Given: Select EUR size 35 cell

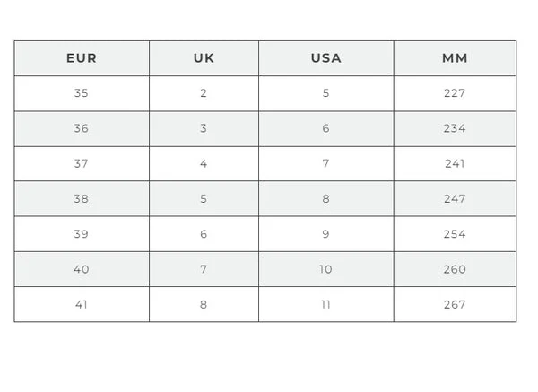Looking at the screenshot, I should (x=82, y=93).
